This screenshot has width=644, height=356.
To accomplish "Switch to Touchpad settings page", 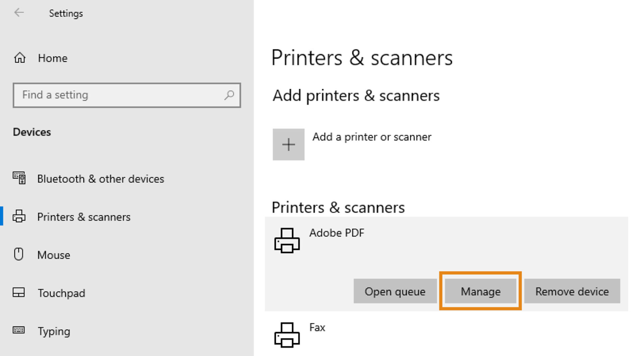I will point(61,293).
